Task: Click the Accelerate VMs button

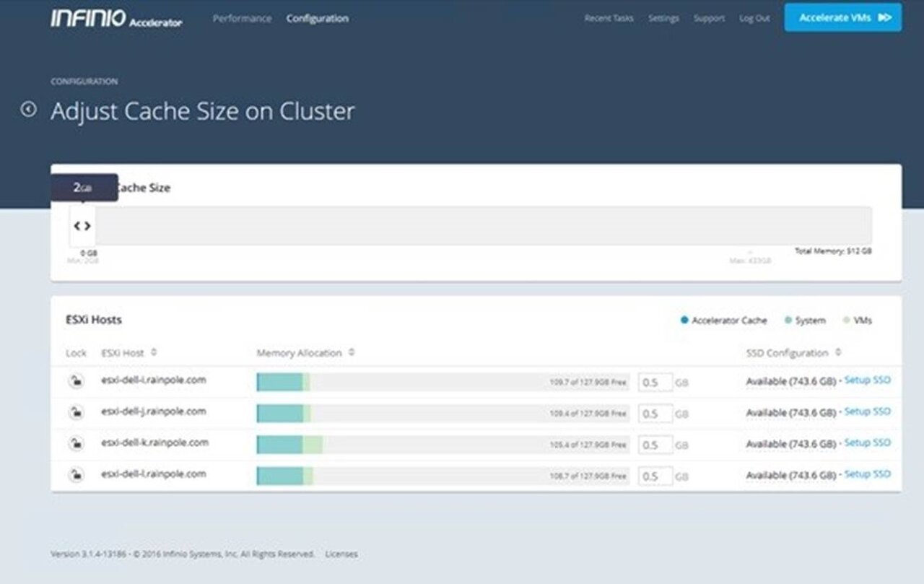Action: coord(843,18)
